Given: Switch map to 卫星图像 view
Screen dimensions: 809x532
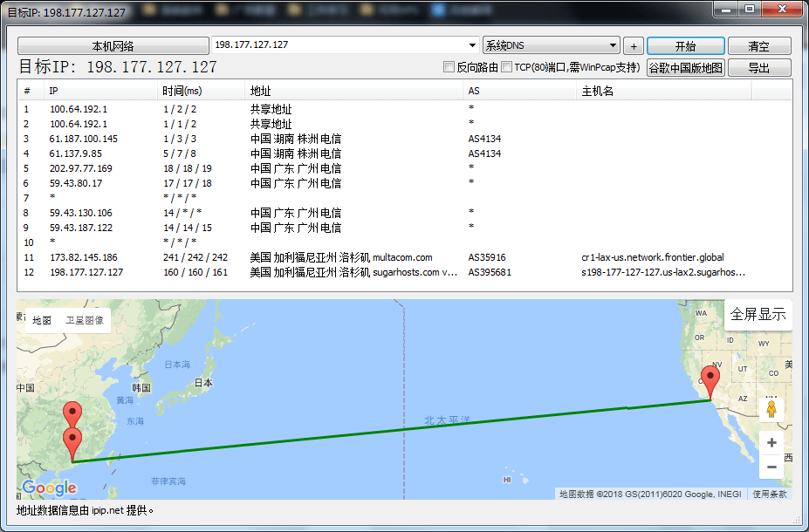Looking at the screenshot, I should coord(85,320).
